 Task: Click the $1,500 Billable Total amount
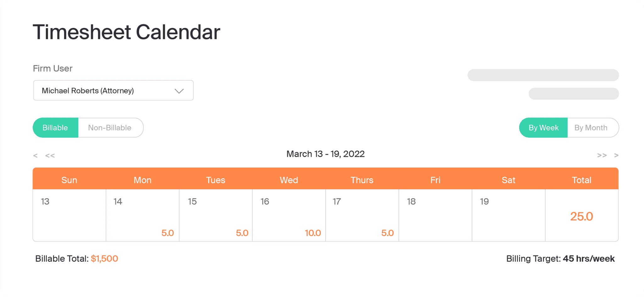pos(104,258)
